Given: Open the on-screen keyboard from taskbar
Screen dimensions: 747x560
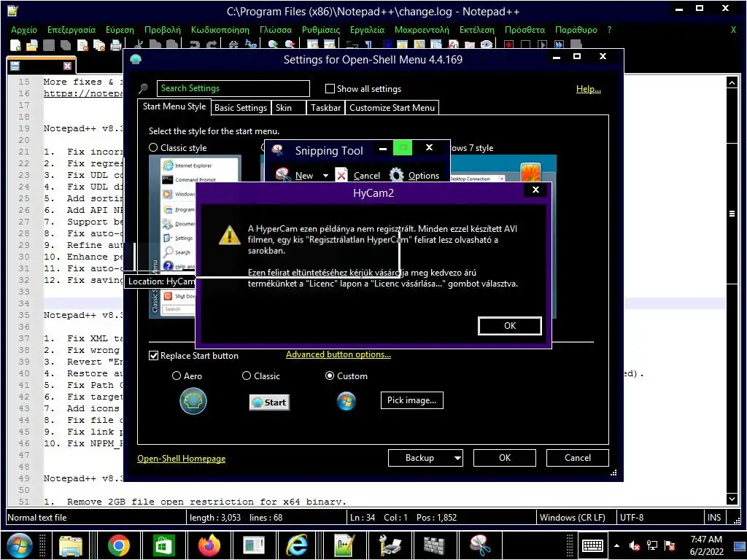Looking at the screenshot, I should click(x=592, y=545).
